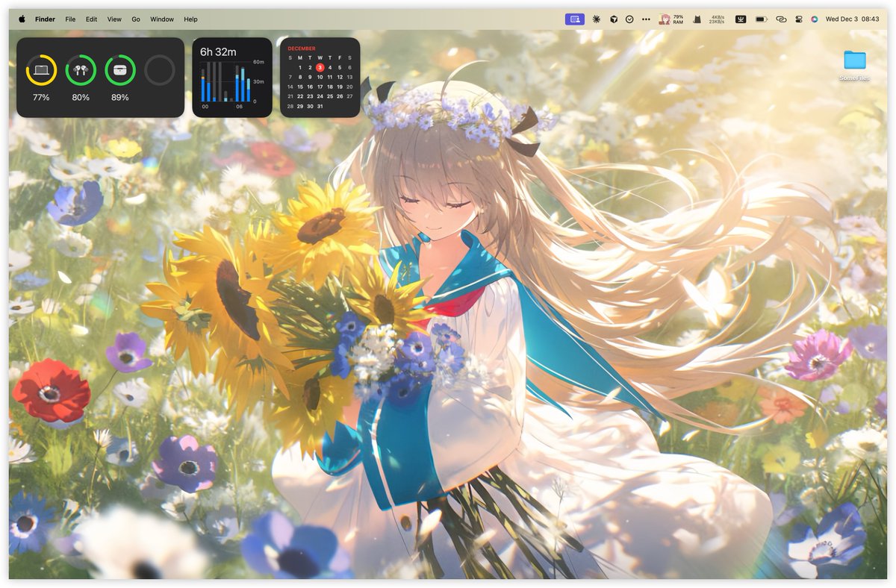Click DECEMBER heading in calendar widget
The height and width of the screenshot is (588, 896).
coord(302,49)
